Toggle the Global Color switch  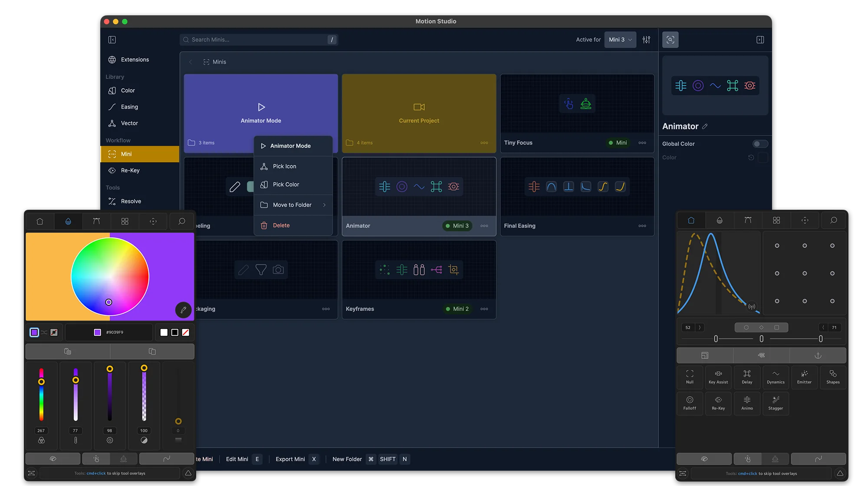pyautogui.click(x=759, y=144)
